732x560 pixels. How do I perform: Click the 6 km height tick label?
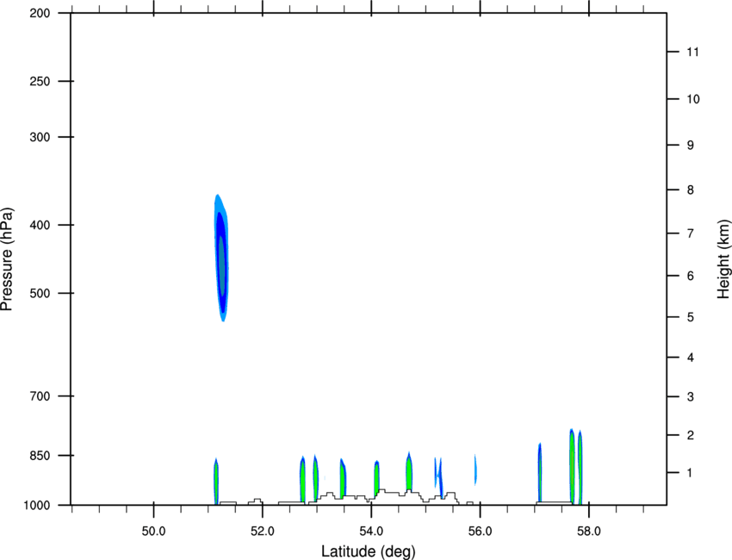coord(691,276)
